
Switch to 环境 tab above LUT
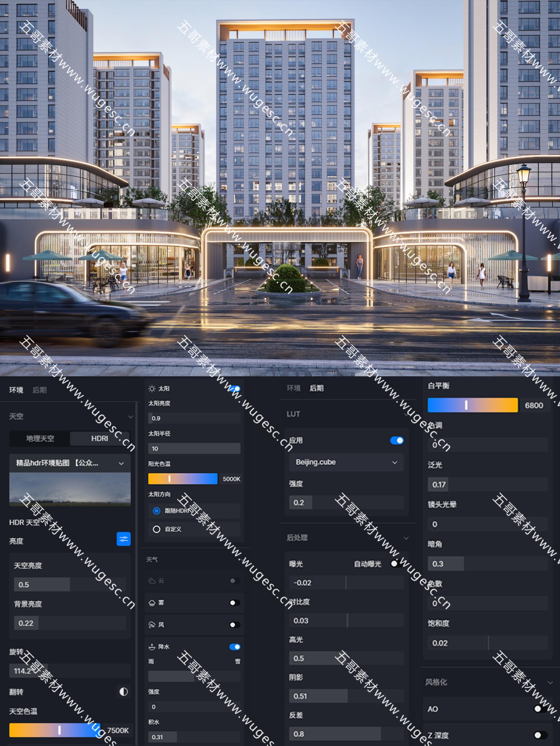[x=294, y=388]
